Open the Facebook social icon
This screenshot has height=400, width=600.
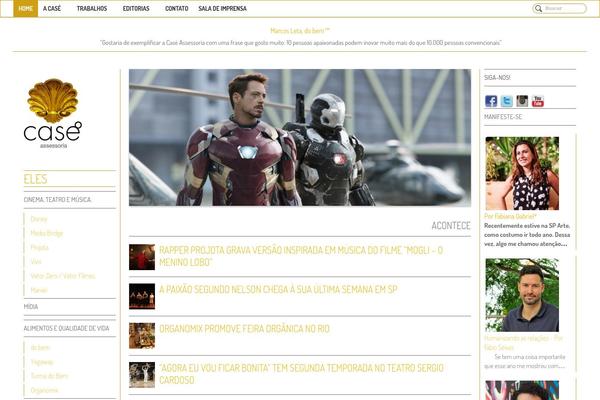click(x=491, y=101)
